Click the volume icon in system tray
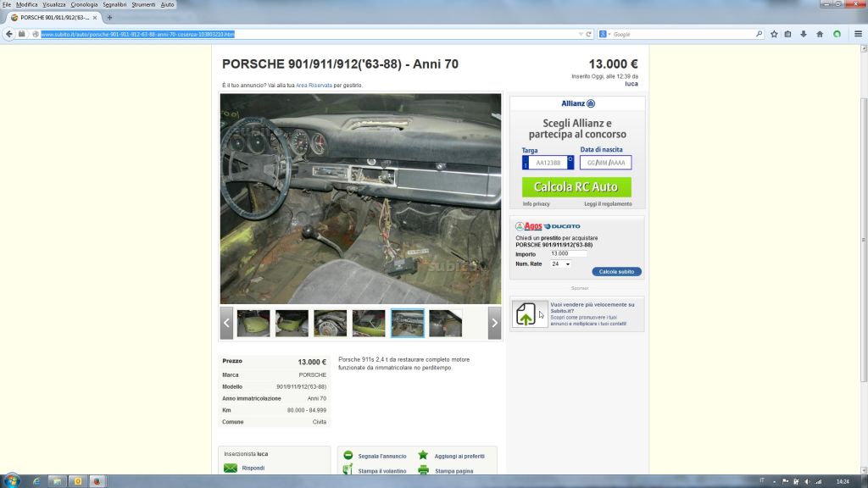Image resolution: width=868 pixels, height=488 pixels. (807, 482)
